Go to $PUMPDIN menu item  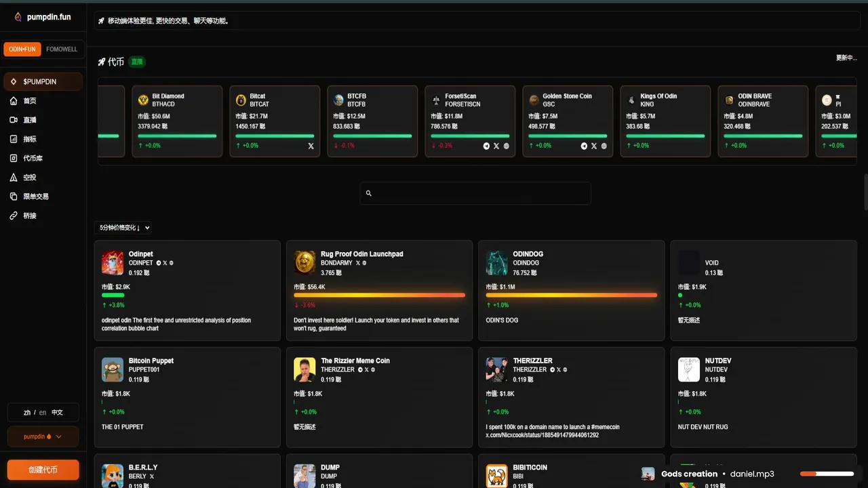43,81
